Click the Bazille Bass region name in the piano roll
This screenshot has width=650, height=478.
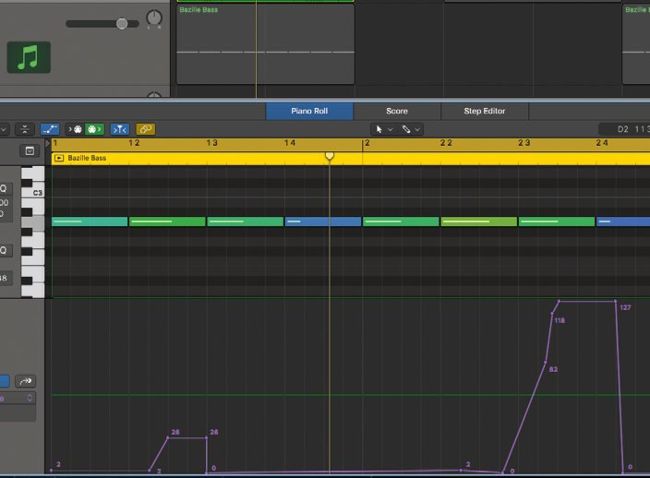tap(87, 158)
